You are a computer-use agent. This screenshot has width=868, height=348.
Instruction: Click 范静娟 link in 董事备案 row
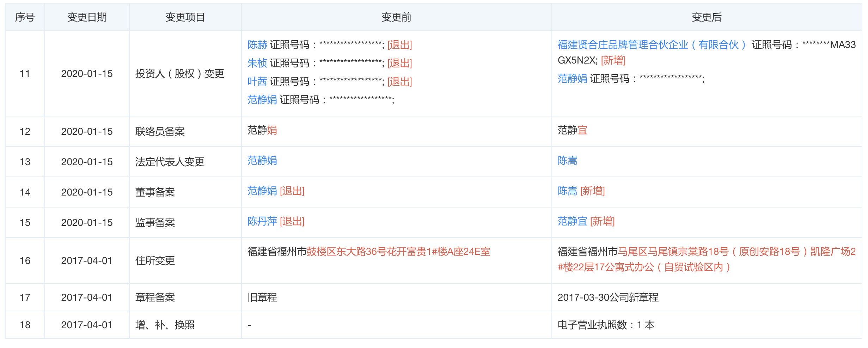(262, 191)
